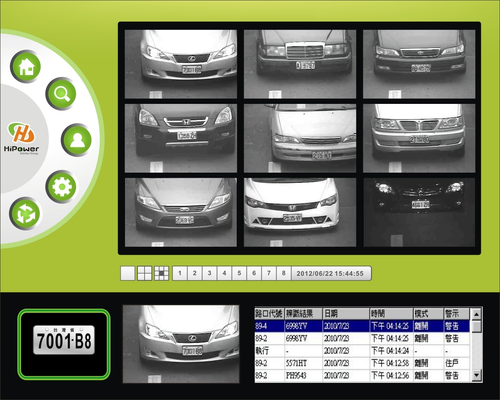Click time cell 下午 04:14:24
The width and height of the screenshot is (500, 400).
[390, 351]
